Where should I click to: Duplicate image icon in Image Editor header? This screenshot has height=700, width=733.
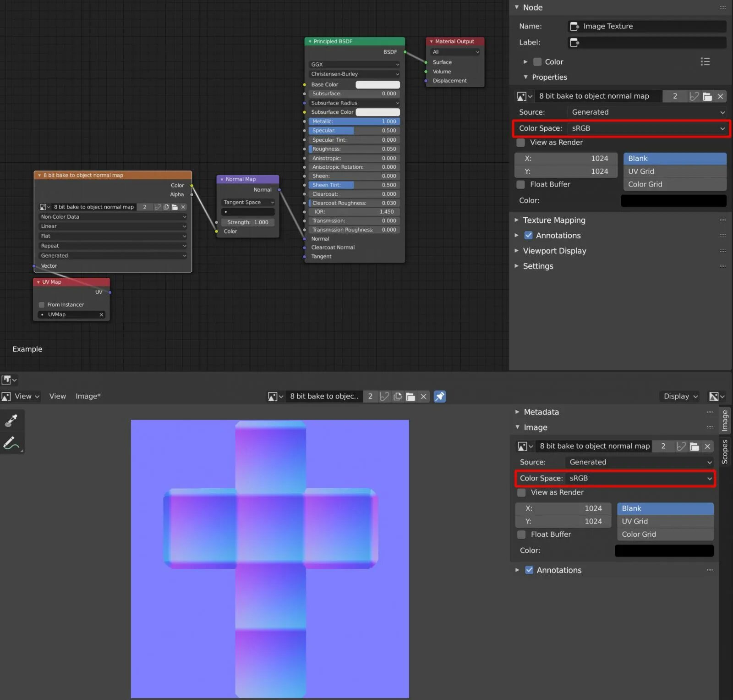(398, 397)
